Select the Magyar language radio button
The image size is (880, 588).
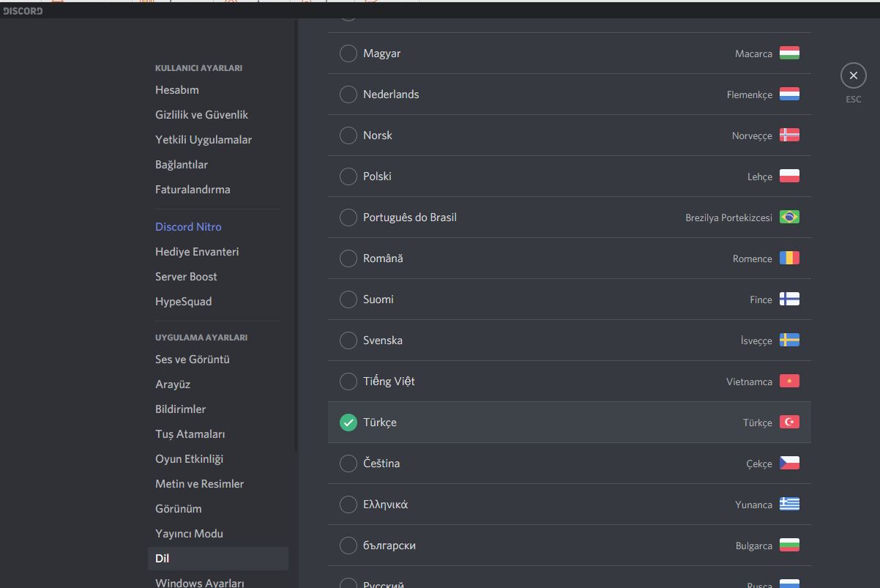(x=348, y=53)
